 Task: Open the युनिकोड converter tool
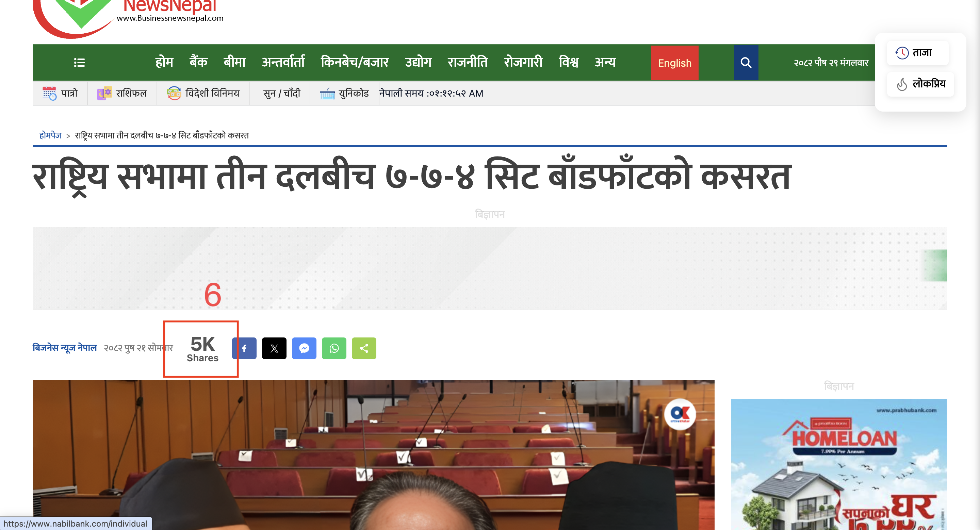click(344, 93)
